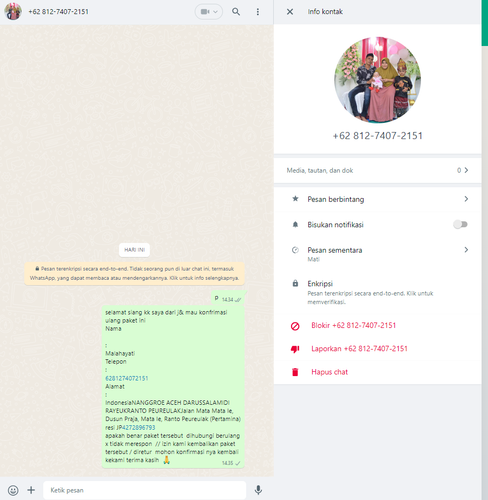The height and width of the screenshot is (500, 488).
Task: Click the contact number in chat header
Action: coord(59,12)
